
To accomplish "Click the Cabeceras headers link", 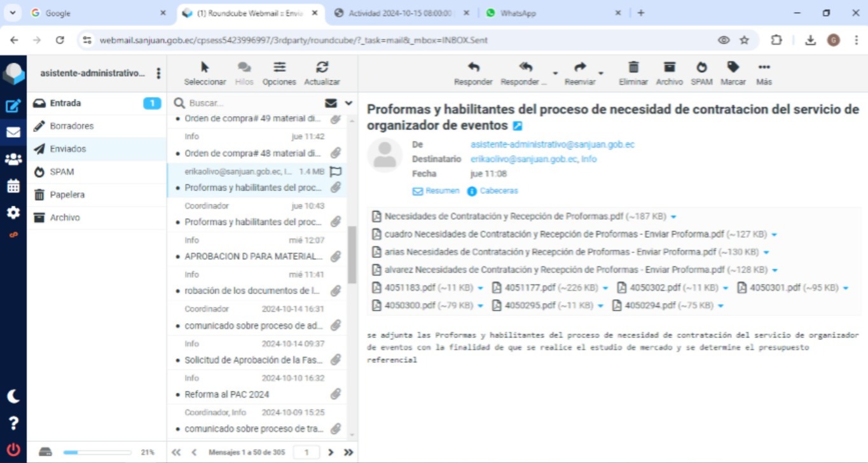I will [x=498, y=191].
